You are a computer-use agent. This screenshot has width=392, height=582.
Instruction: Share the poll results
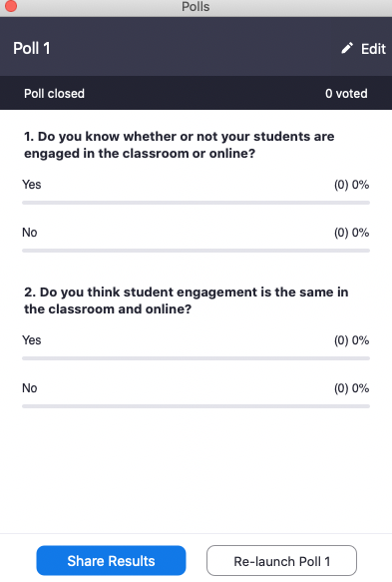(x=111, y=560)
